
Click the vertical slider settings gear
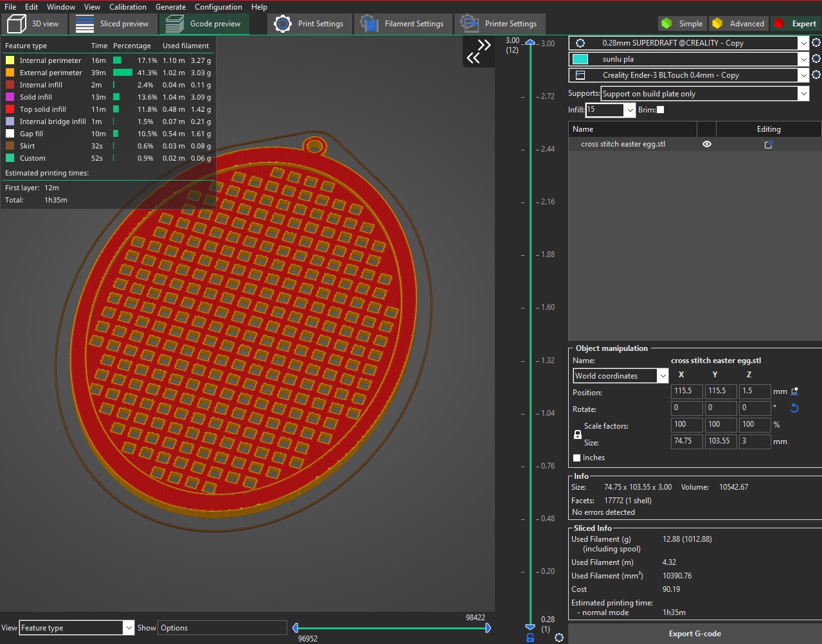click(x=559, y=638)
